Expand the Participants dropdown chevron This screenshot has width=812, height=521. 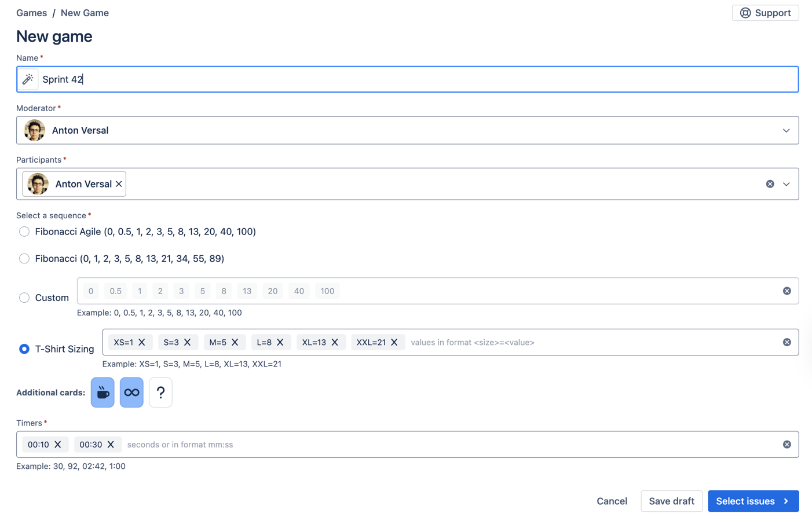click(786, 184)
